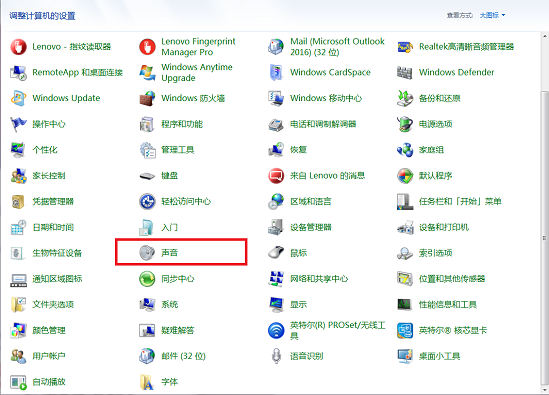Open 程序和功能 icon
This screenshot has width=549, height=395.
point(147,124)
